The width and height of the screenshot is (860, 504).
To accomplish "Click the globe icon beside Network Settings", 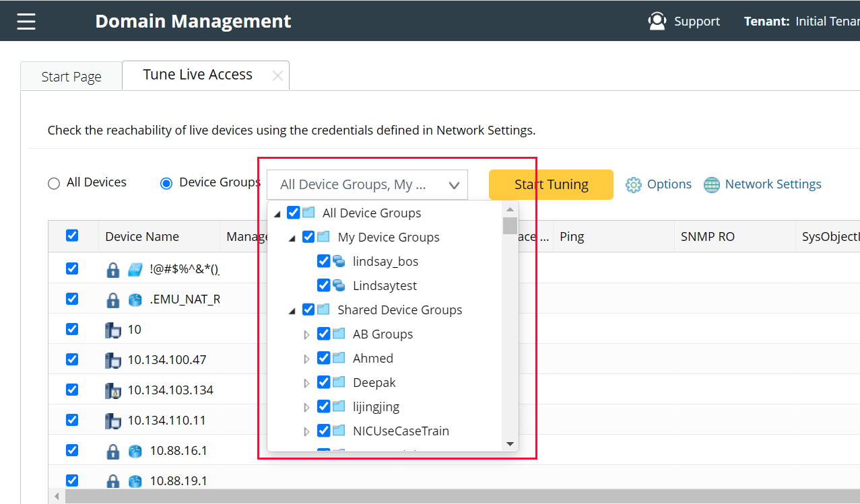I will (x=712, y=184).
